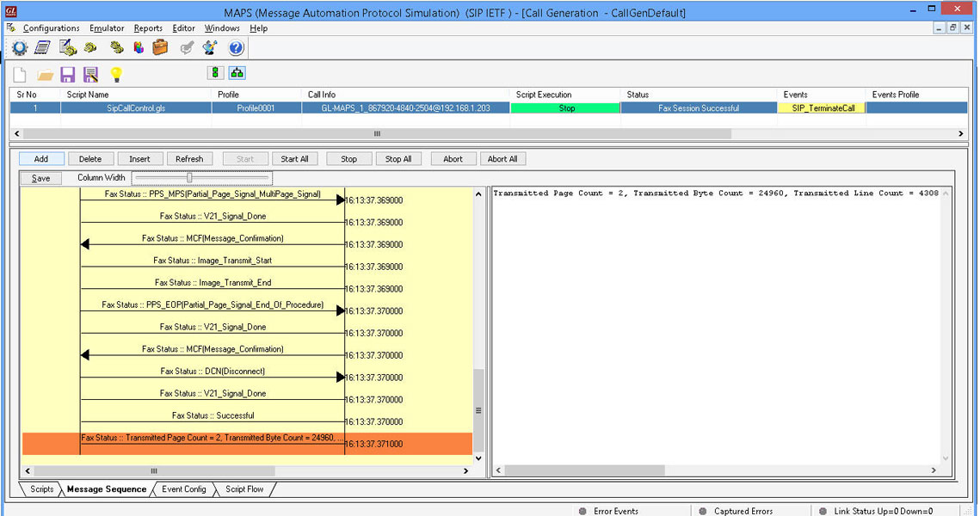Click the Abort button left of Abort All
Viewport: 980px width, 516px height.
453,159
